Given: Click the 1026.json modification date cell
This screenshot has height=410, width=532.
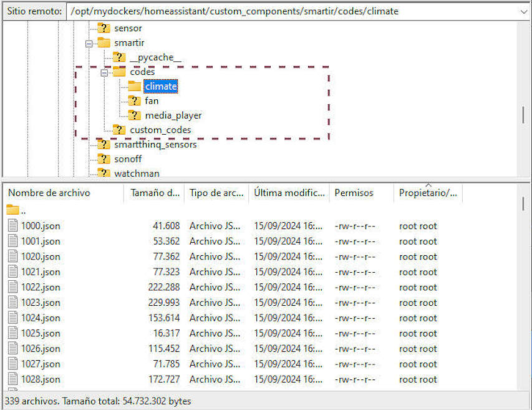Looking at the screenshot, I should (x=288, y=349).
